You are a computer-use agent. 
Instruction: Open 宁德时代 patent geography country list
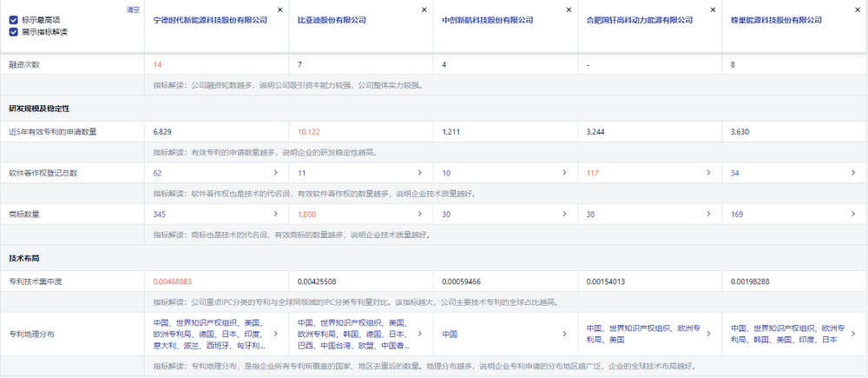click(210, 335)
